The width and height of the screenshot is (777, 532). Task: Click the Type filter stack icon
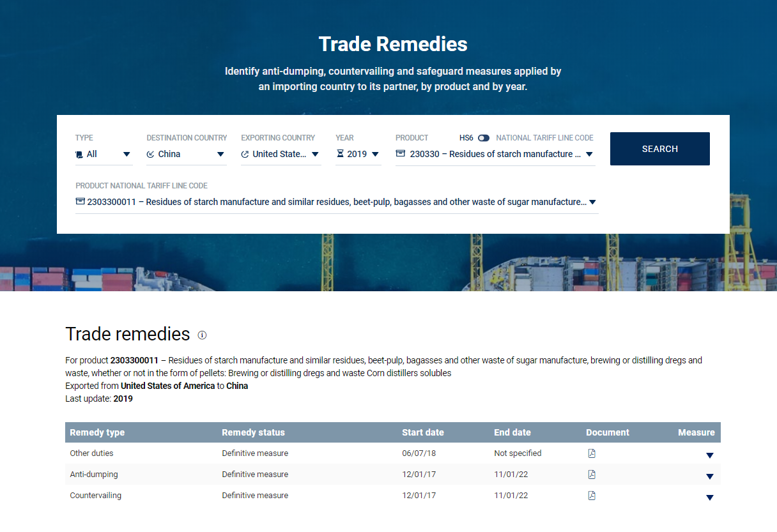[x=79, y=155]
